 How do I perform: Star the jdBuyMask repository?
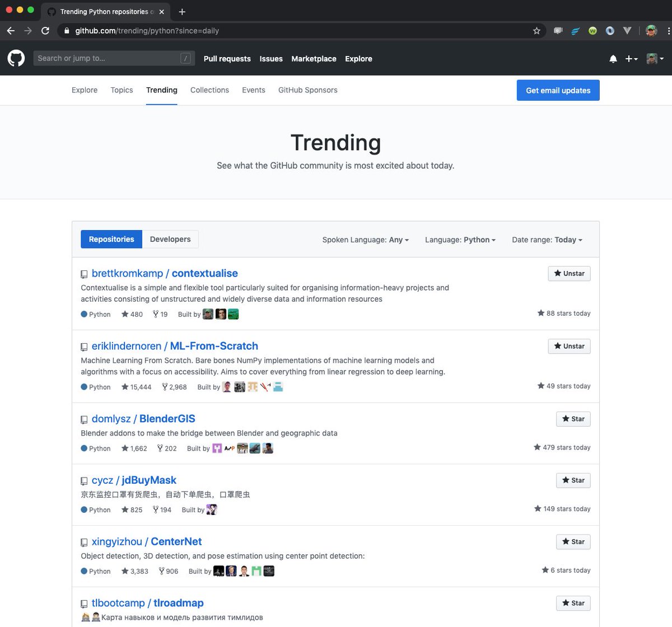tap(573, 480)
